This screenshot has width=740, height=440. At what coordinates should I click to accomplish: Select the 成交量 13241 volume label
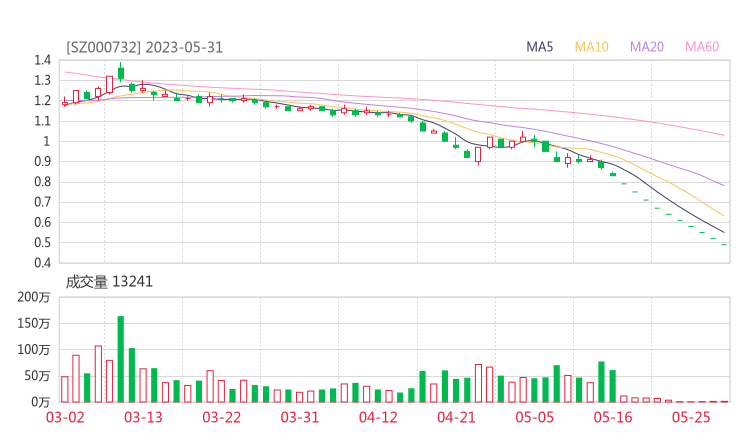109,282
